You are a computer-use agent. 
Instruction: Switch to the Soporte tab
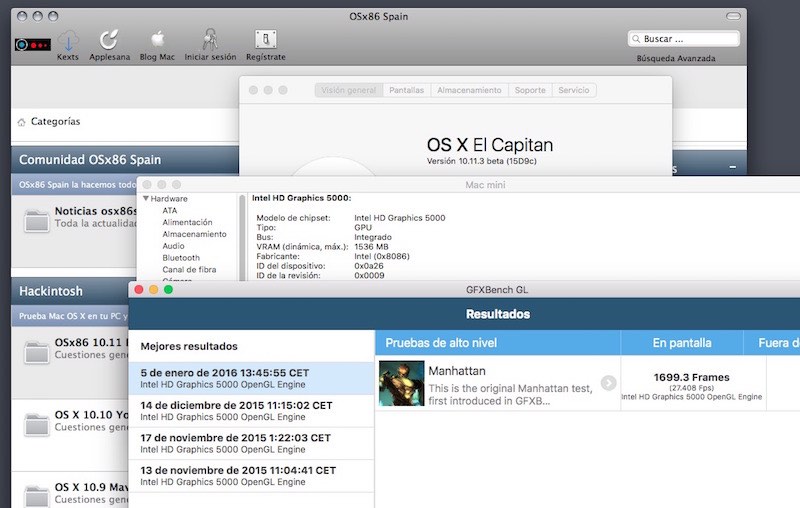530,90
